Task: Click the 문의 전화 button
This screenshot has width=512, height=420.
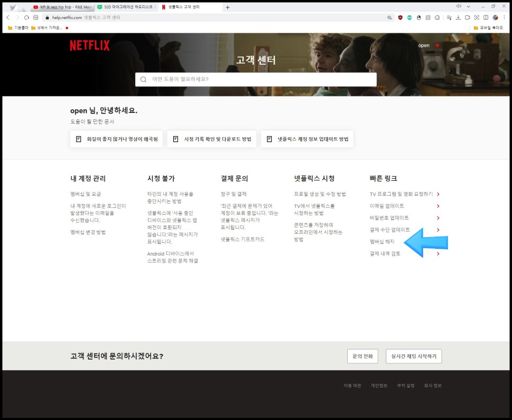Action: (363, 356)
